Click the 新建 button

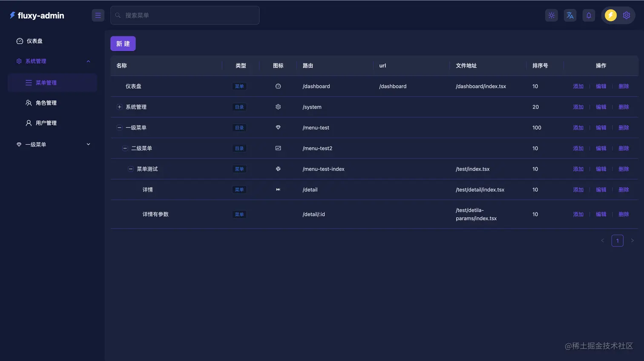123,43
